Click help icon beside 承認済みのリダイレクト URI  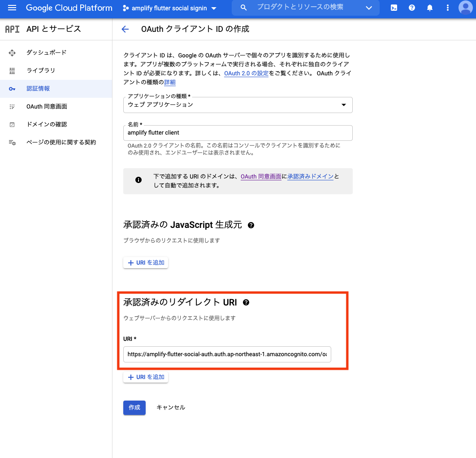coord(246,302)
